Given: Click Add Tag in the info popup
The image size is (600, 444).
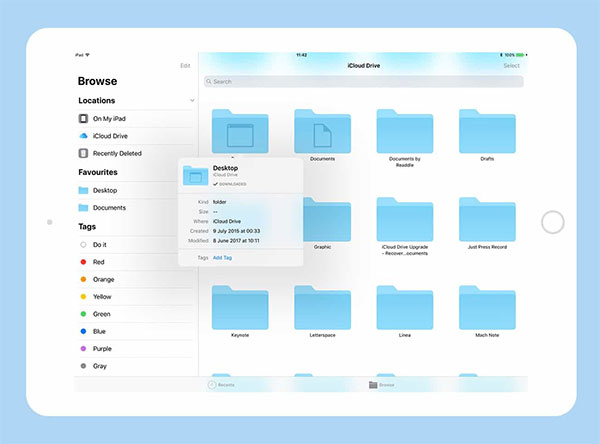Looking at the screenshot, I should tap(222, 258).
